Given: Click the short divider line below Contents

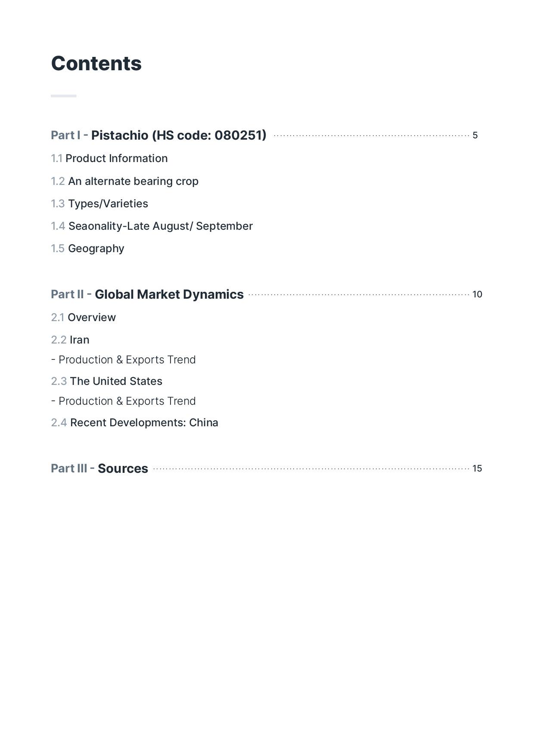Looking at the screenshot, I should click(x=64, y=96).
